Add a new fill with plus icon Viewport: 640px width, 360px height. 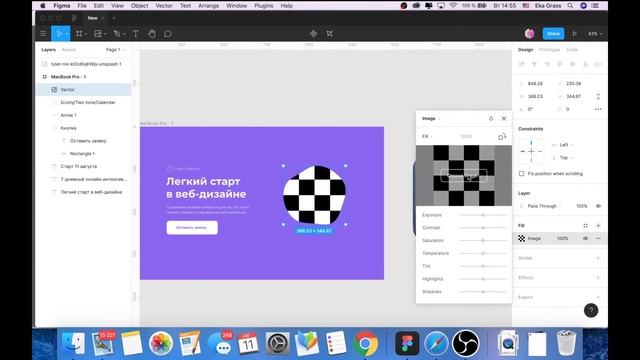click(598, 226)
